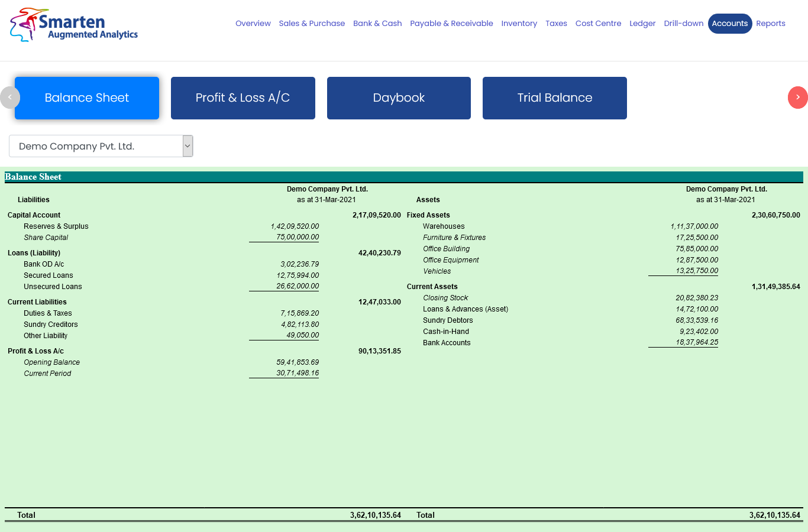Click the Furniture & Fixtures entry
Image resolution: width=808 pixels, height=532 pixels.
tap(454, 238)
